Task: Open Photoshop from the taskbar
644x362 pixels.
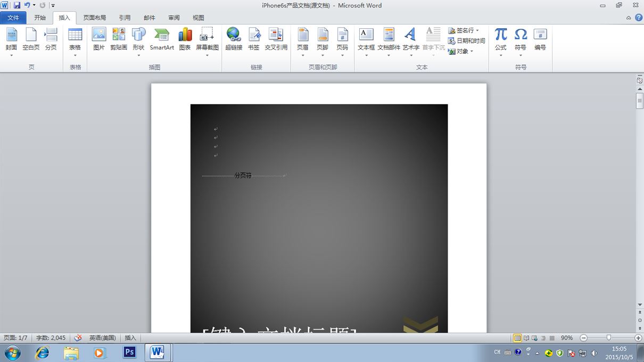Action: 129,352
